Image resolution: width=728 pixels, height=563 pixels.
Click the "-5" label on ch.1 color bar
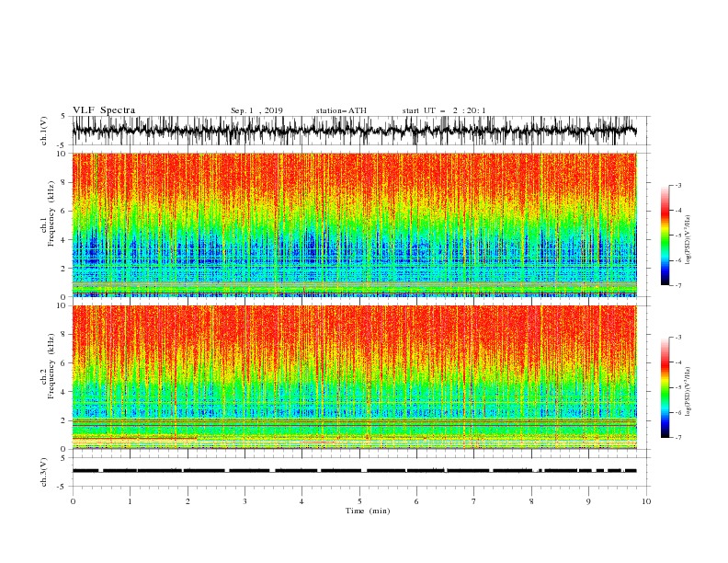[678, 236]
